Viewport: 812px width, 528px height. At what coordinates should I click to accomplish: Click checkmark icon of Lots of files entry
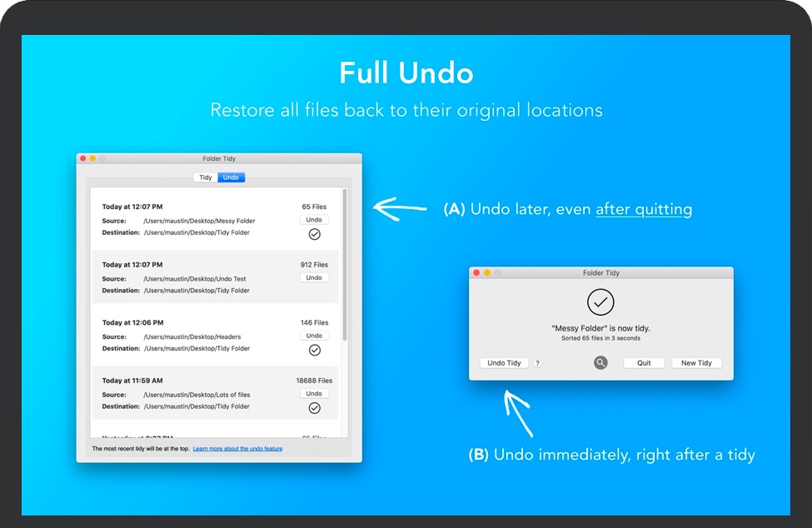314,408
